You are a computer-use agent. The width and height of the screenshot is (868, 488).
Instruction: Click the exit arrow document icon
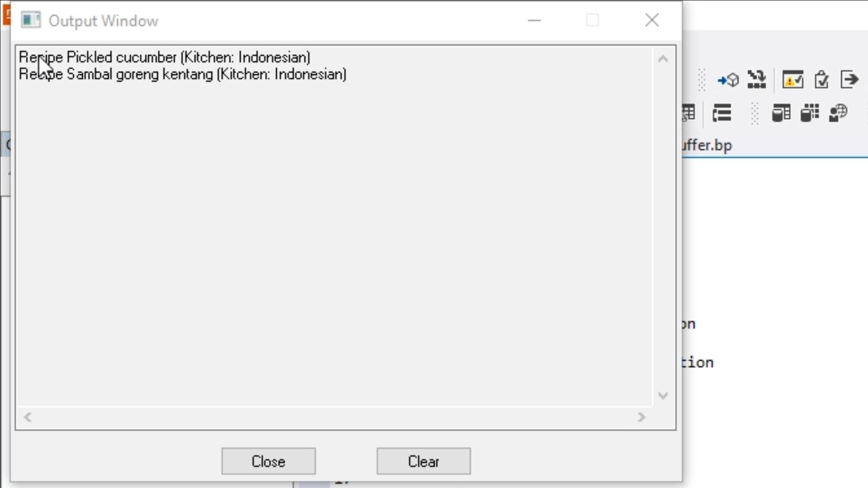[849, 80]
